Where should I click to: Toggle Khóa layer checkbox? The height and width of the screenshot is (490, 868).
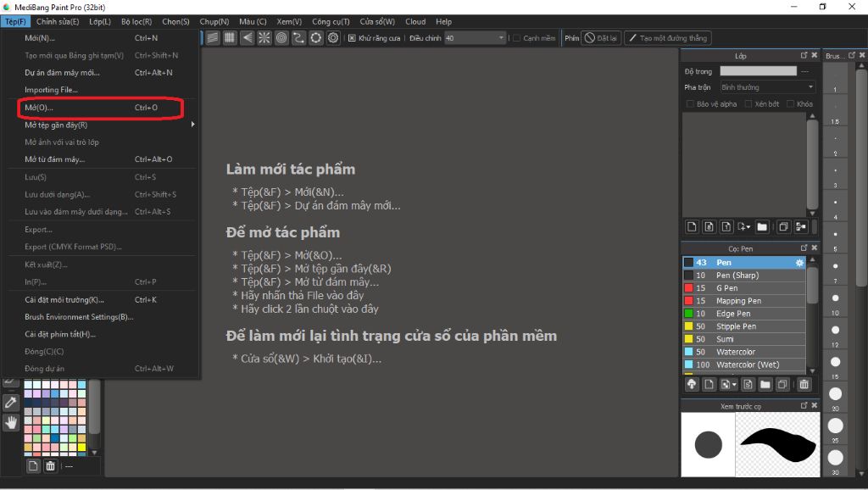click(791, 104)
